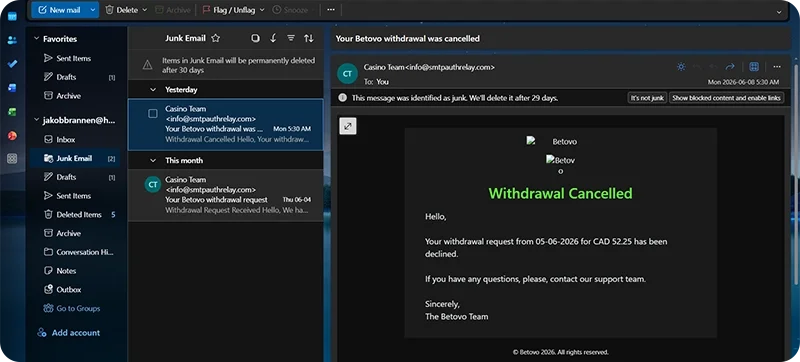Click the It's not junk button
Viewport: 800px width, 362px height.
coord(647,98)
